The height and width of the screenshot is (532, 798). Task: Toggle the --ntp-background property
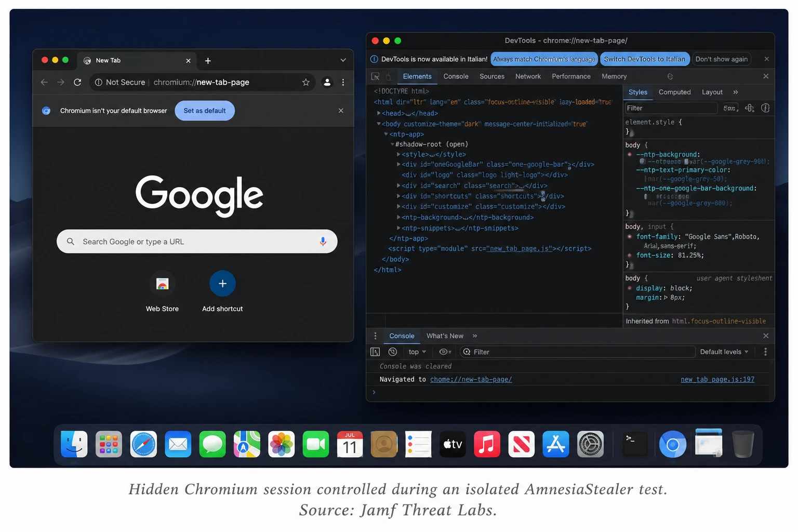[630, 155]
